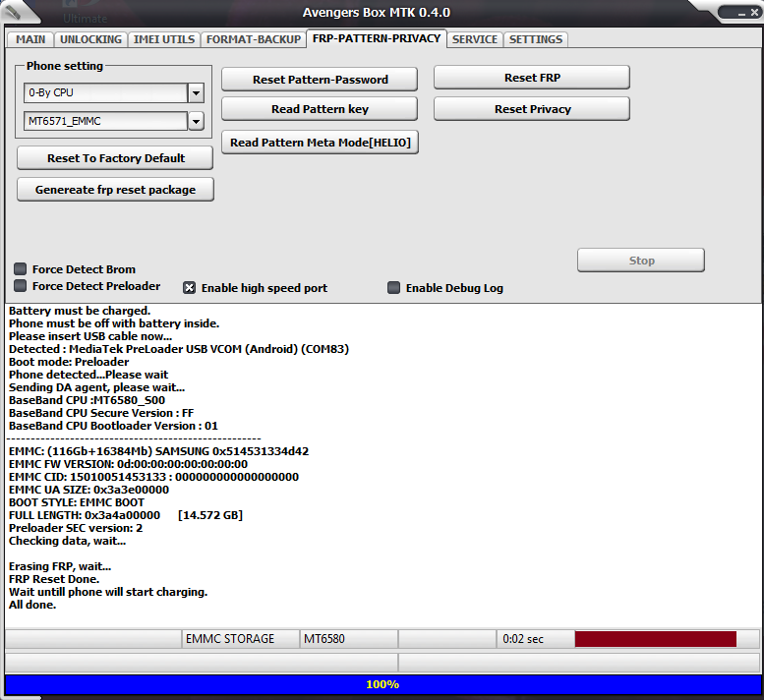
Task: Click the 'All done.' log line
Action: (32, 605)
